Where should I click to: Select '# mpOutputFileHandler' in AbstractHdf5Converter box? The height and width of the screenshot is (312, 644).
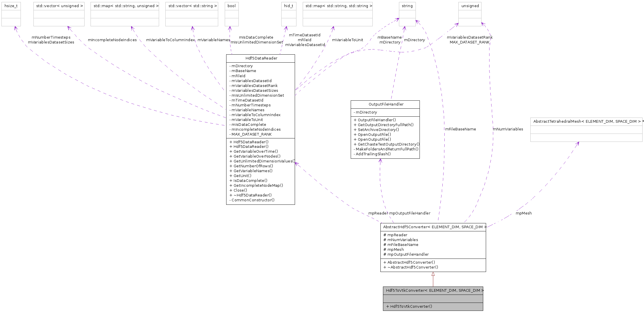(406, 255)
